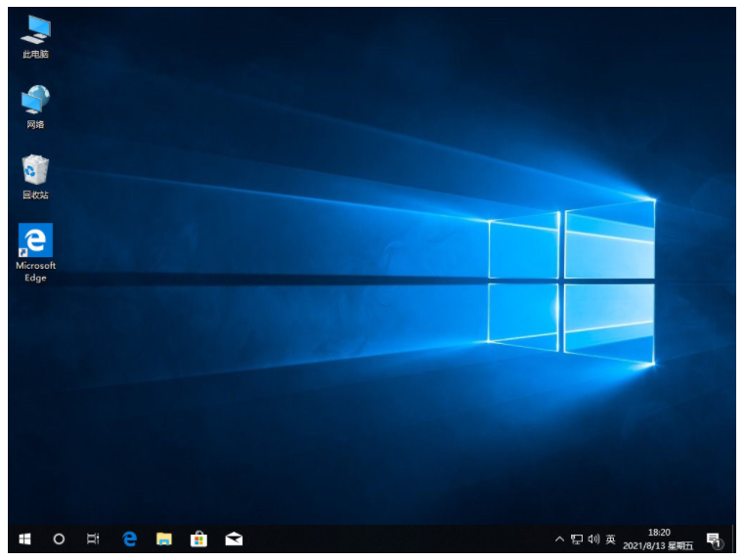The image size is (745, 560).
Task: Open Microsoft Store from the taskbar
Action: click(198, 538)
